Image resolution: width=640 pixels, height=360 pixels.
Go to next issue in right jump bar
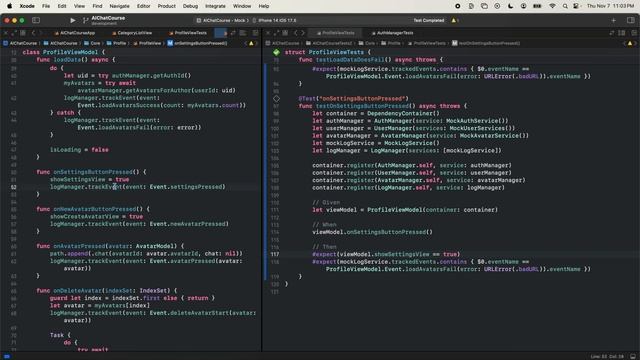coord(635,43)
